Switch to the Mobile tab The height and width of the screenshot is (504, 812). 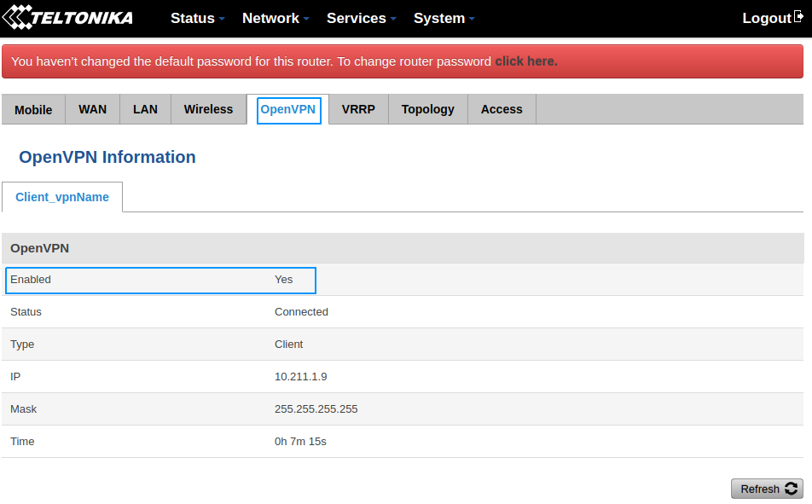[x=33, y=109]
